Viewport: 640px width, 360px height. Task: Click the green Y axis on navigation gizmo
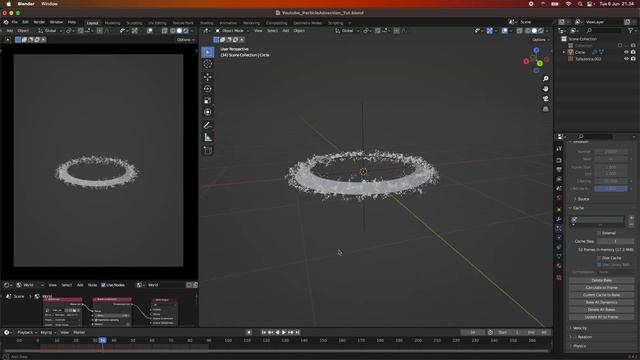(x=540, y=64)
